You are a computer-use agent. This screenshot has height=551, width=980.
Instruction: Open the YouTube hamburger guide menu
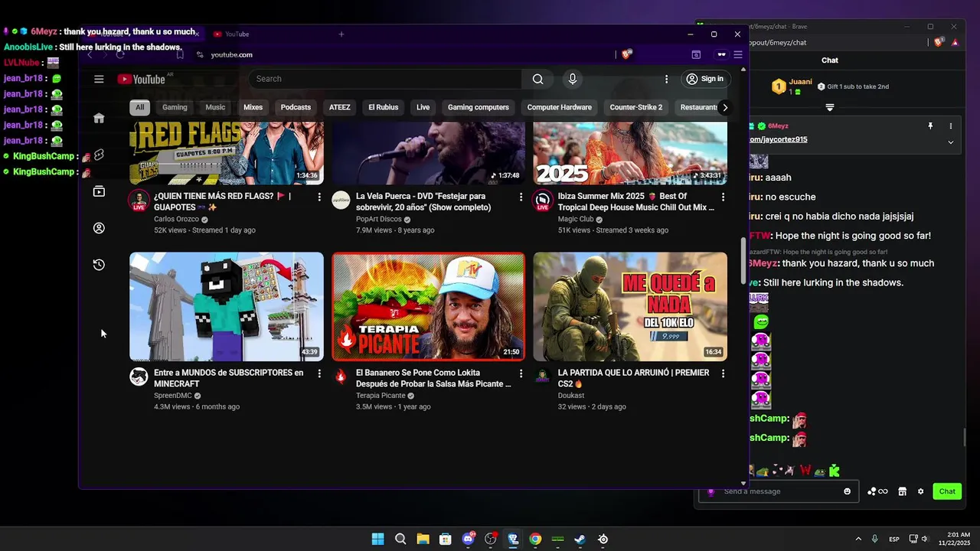99,79
